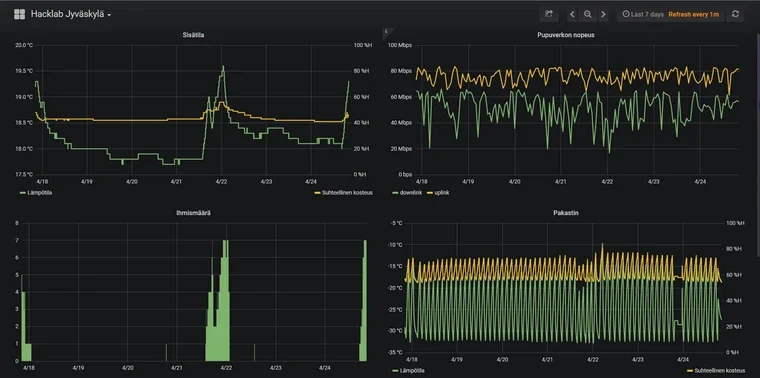Image resolution: width=760 pixels, height=378 pixels.
Task: Refresh the dashboard now
Action: (735, 14)
